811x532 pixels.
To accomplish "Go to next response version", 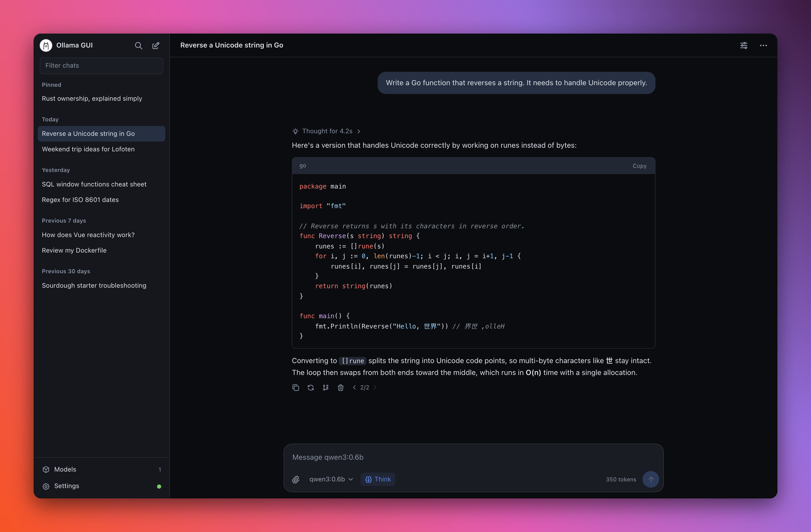I will [375, 388].
